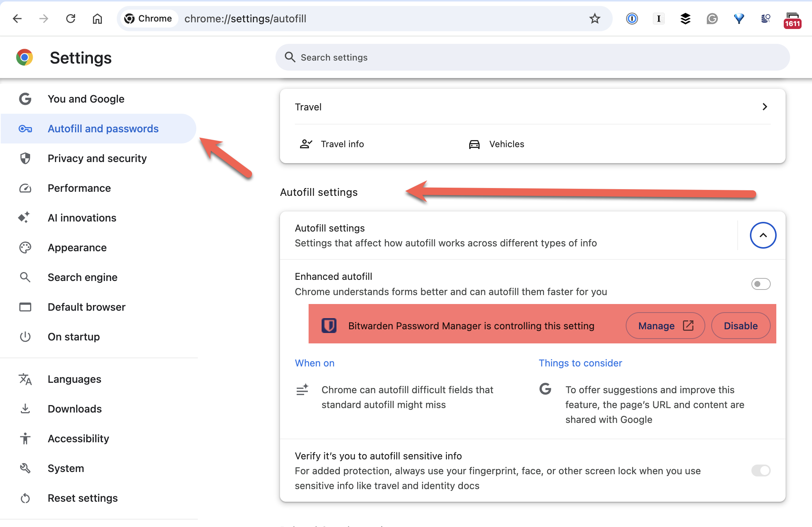Click the Grammarly extension icon
The width and height of the screenshot is (812, 527).
click(712, 19)
